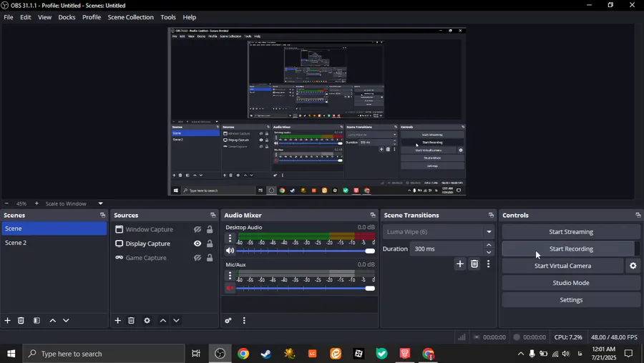Click the Duration 300 ms field
The width and height of the screenshot is (644, 363).
(447, 248)
